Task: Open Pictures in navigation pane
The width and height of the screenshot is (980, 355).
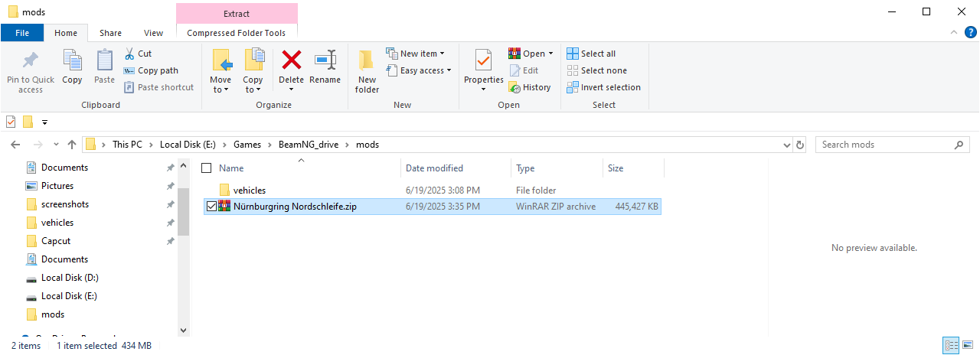Action: (x=57, y=186)
